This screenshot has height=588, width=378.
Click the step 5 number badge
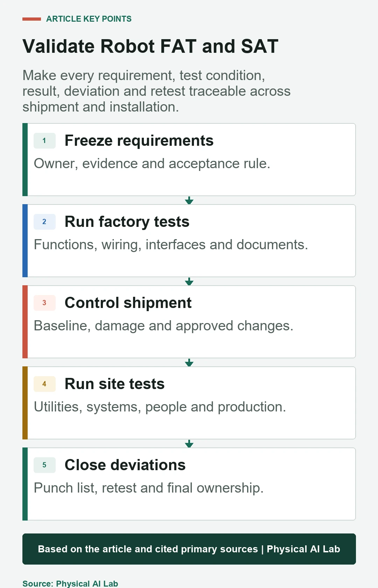click(44, 465)
